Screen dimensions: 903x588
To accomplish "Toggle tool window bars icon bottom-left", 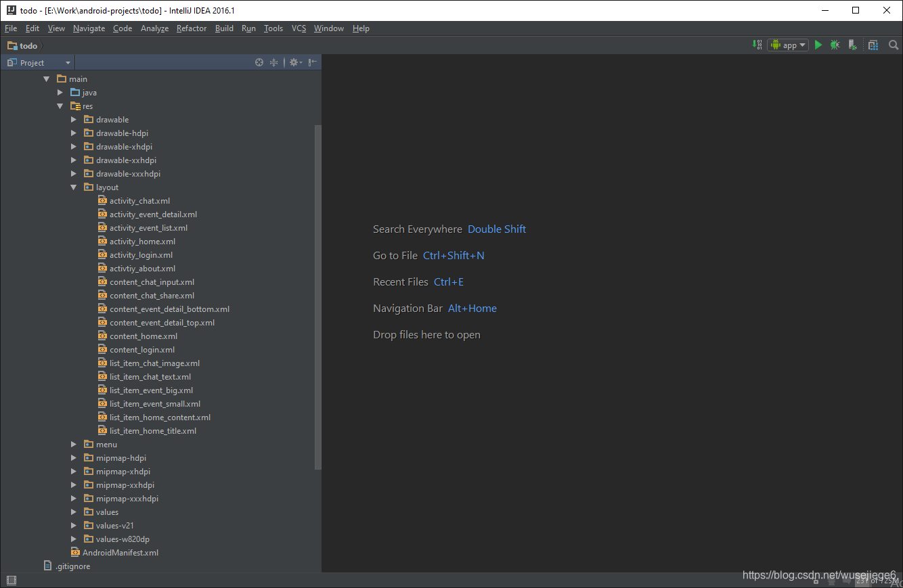I will pyautogui.click(x=11, y=580).
